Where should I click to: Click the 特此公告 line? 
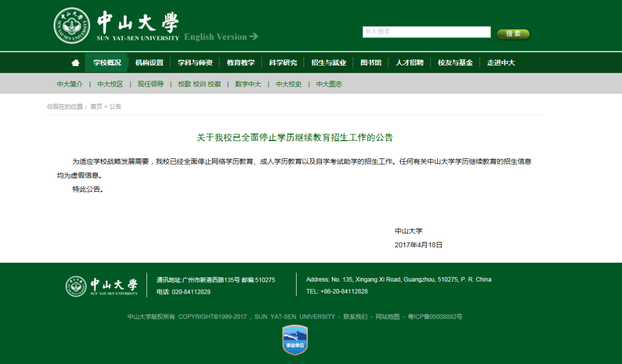(x=88, y=189)
